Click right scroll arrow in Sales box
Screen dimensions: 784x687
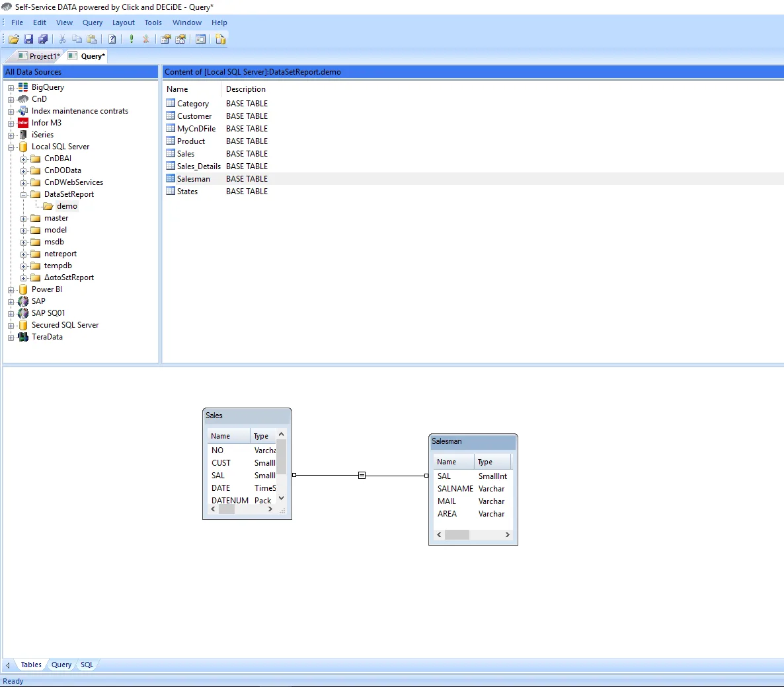coord(270,509)
